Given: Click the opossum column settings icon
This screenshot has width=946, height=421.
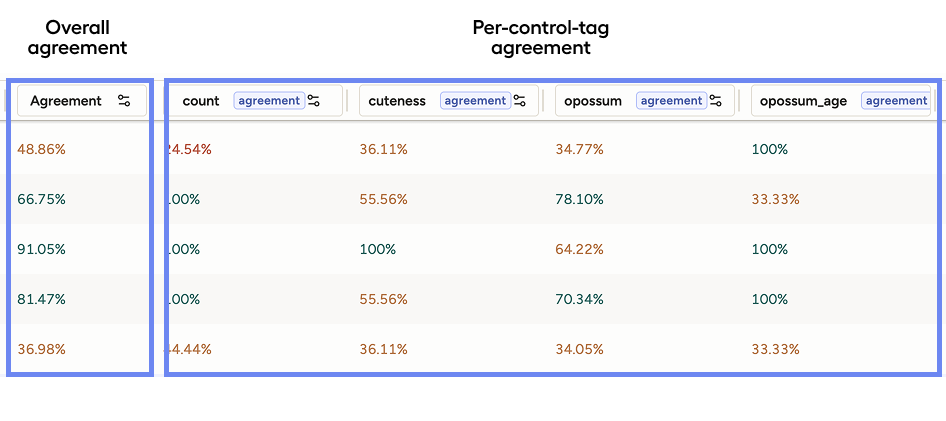Looking at the screenshot, I should click(715, 101).
